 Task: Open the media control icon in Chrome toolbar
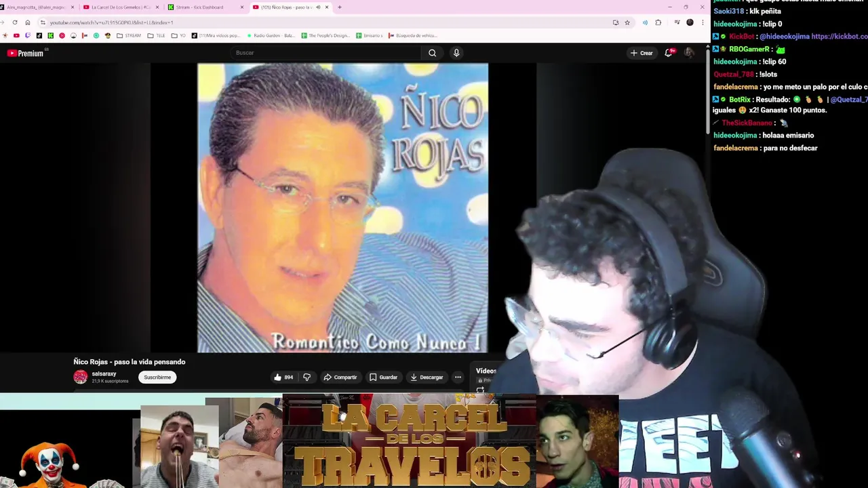pyautogui.click(x=677, y=22)
